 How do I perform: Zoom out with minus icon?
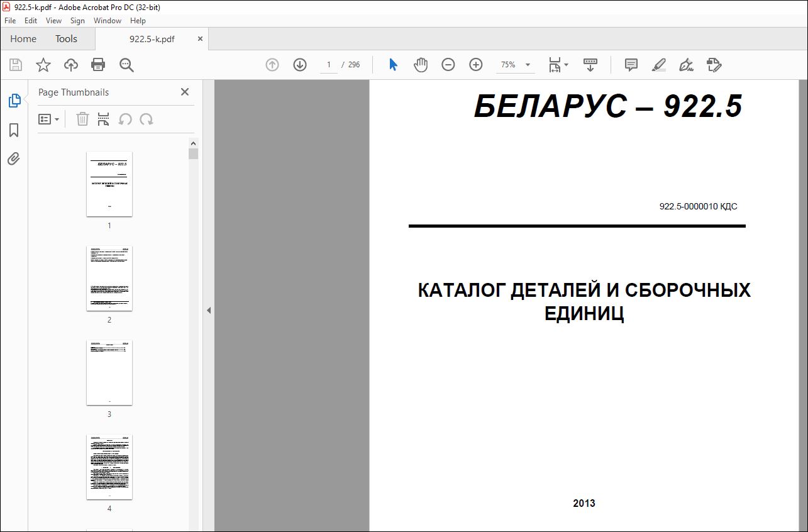(x=448, y=65)
